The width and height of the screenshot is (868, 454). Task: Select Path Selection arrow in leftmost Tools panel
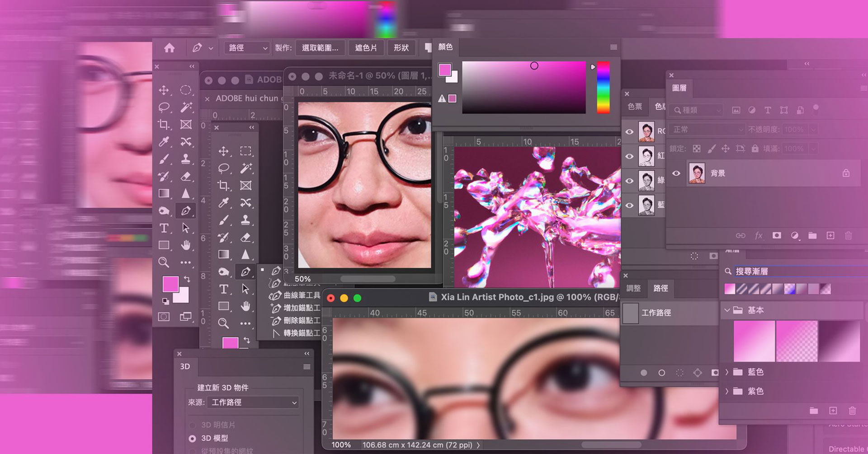(185, 228)
